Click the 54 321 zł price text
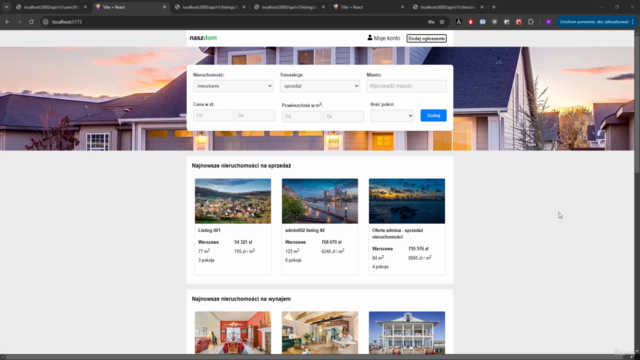The image size is (640, 360). [x=243, y=242]
